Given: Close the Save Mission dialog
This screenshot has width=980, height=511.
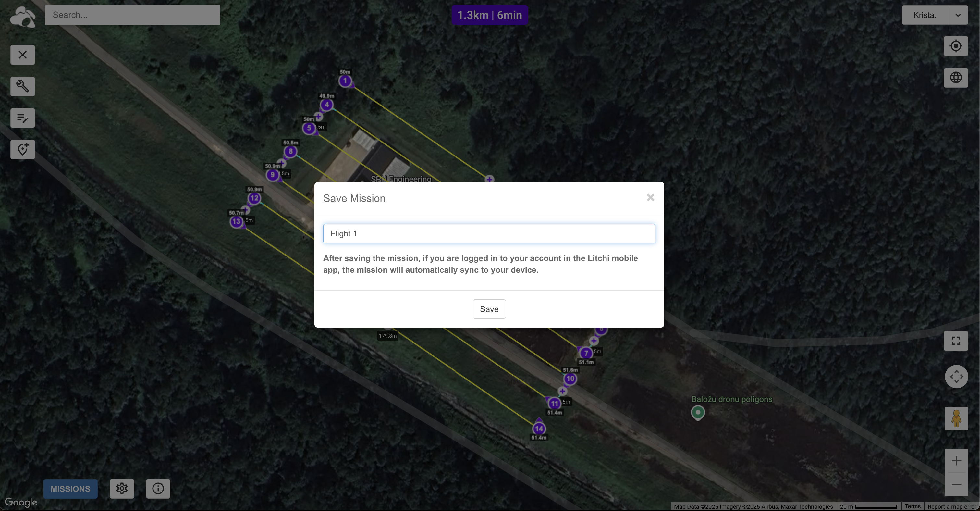Looking at the screenshot, I should point(650,197).
